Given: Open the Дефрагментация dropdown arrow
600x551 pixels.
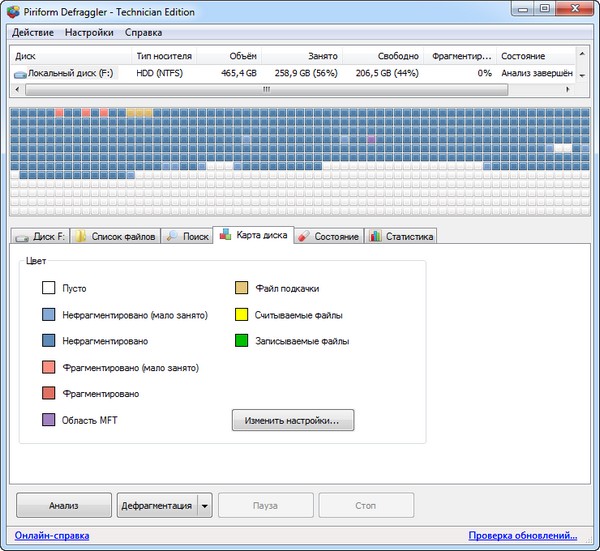Looking at the screenshot, I should point(205,506).
